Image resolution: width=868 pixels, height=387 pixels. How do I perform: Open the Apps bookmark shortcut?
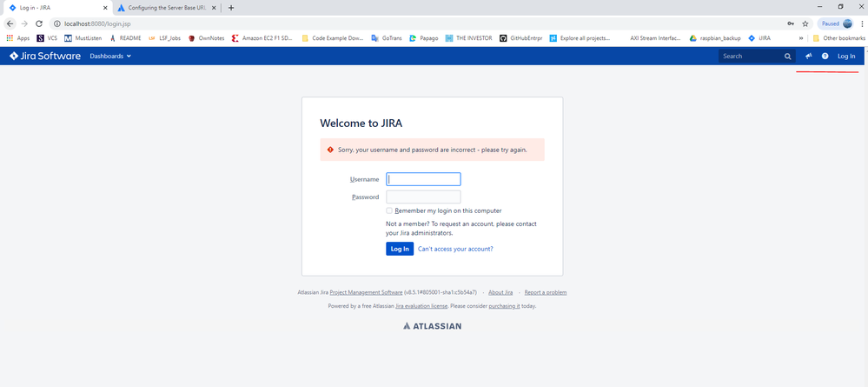point(17,38)
